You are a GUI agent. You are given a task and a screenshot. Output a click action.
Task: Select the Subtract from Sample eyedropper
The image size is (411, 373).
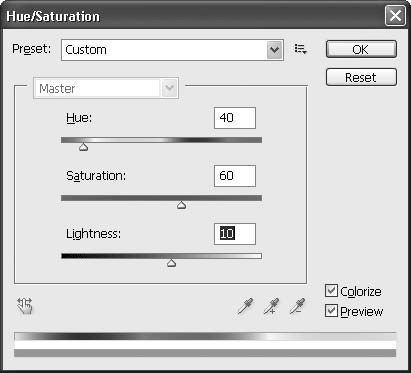297,306
